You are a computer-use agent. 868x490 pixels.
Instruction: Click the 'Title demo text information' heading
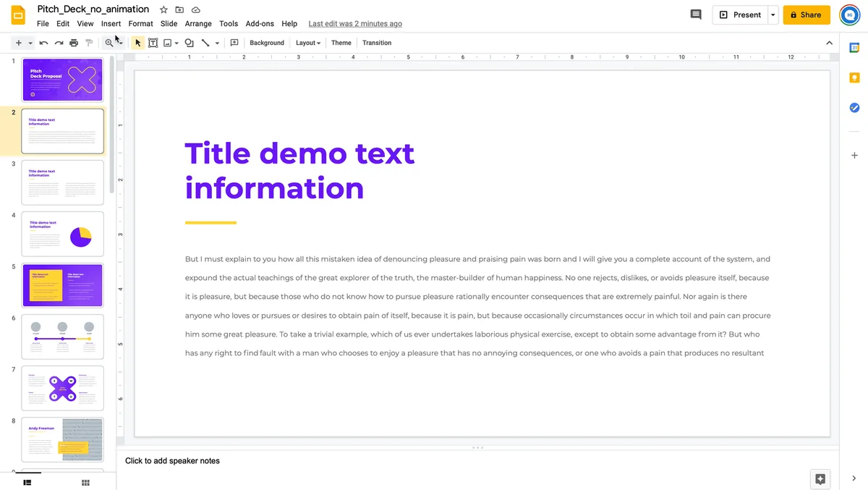pos(299,171)
